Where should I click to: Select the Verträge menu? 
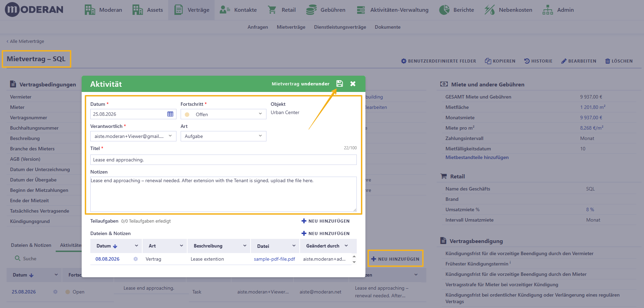tap(192, 10)
